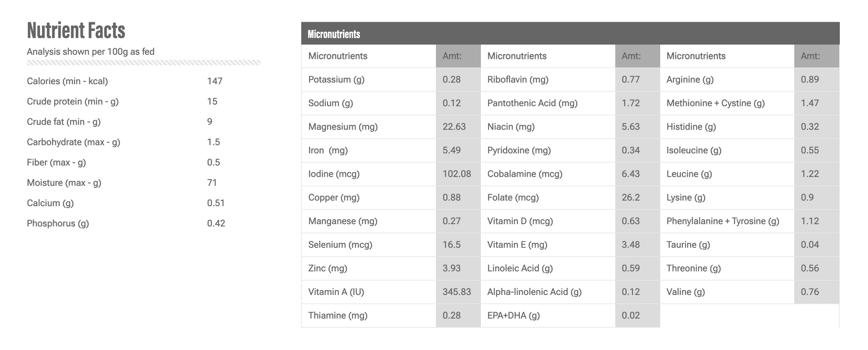The width and height of the screenshot is (868, 350).
Task: Click the Calories (min - kcal) row
Action: tap(143, 81)
